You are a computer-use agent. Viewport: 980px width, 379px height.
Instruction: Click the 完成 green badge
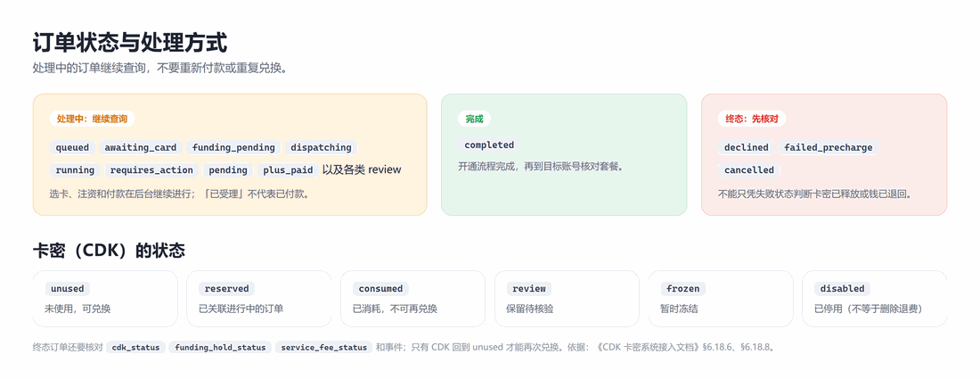474,119
